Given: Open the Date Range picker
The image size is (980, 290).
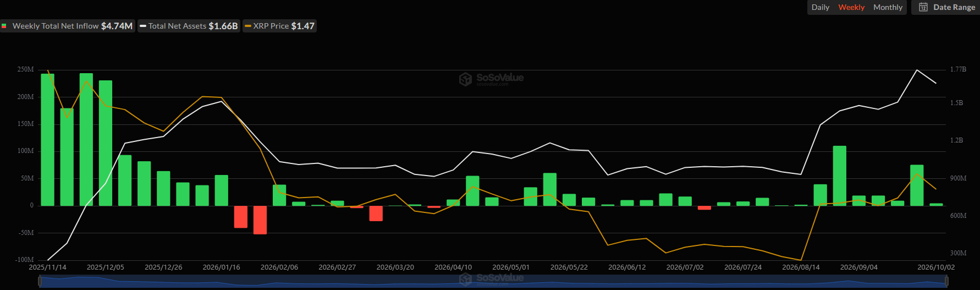Looking at the screenshot, I should (947, 7).
